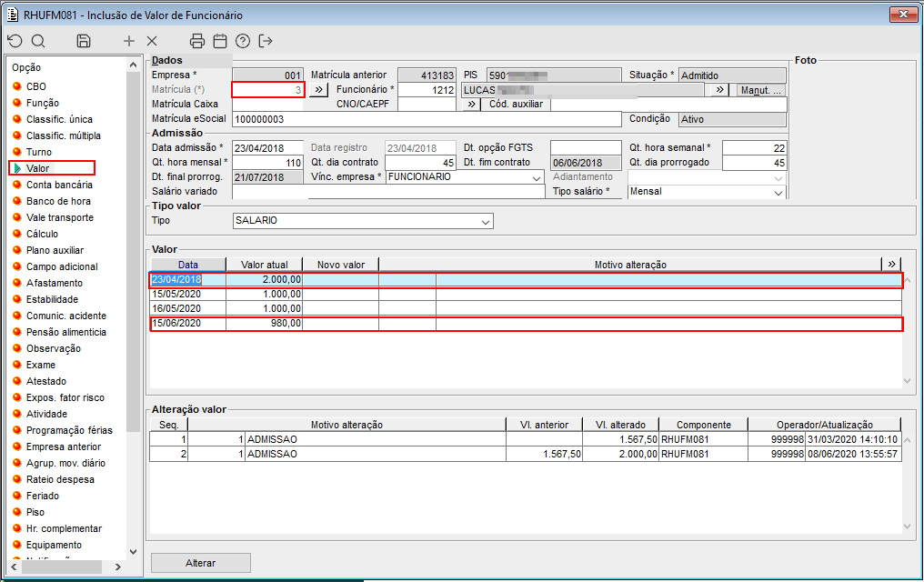The height and width of the screenshot is (582, 924).
Task: Select Programação férias option
Action: click(x=69, y=430)
